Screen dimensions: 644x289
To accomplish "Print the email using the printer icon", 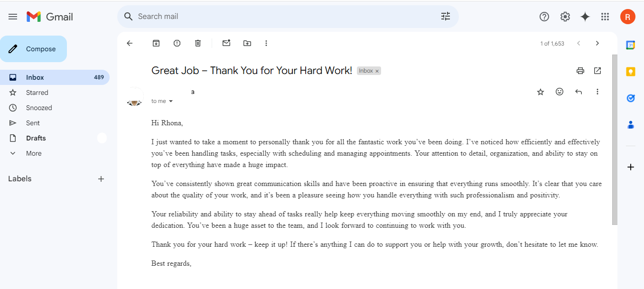I will click(580, 71).
